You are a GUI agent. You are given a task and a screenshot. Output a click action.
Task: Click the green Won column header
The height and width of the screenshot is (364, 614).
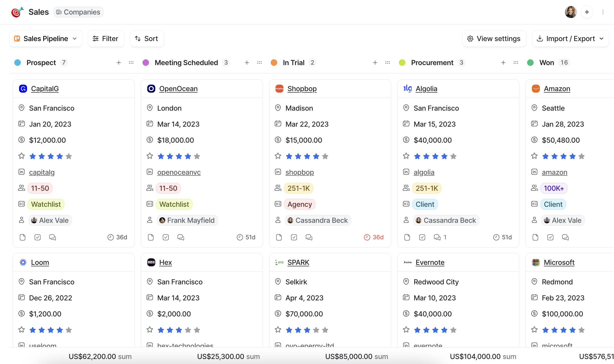pyautogui.click(x=547, y=63)
